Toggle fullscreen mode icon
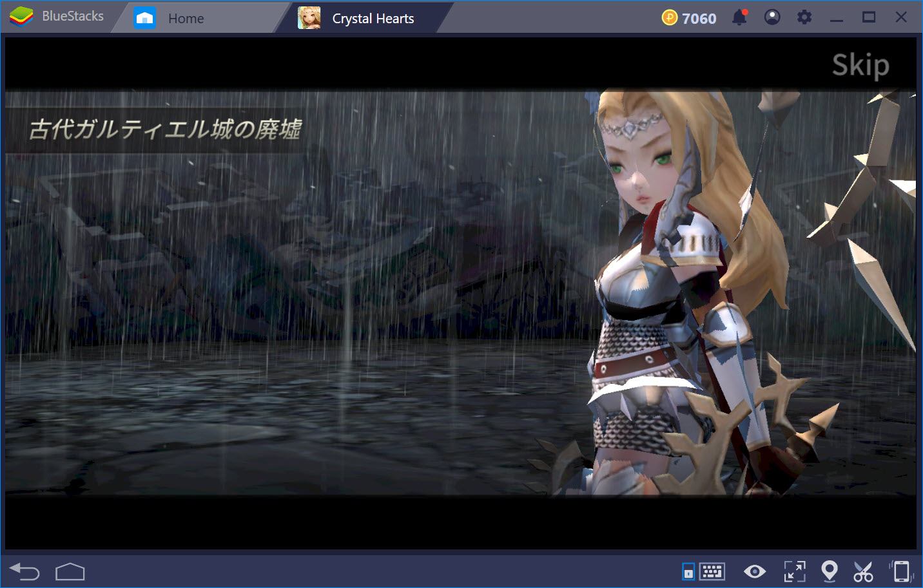The height and width of the screenshot is (588, 923). (794, 571)
